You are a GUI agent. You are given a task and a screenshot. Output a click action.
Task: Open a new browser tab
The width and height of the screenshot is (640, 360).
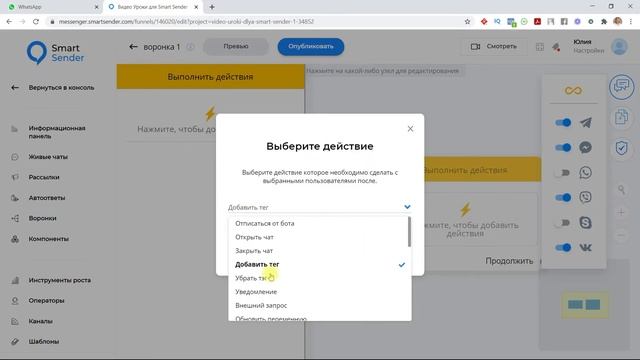click(212, 7)
